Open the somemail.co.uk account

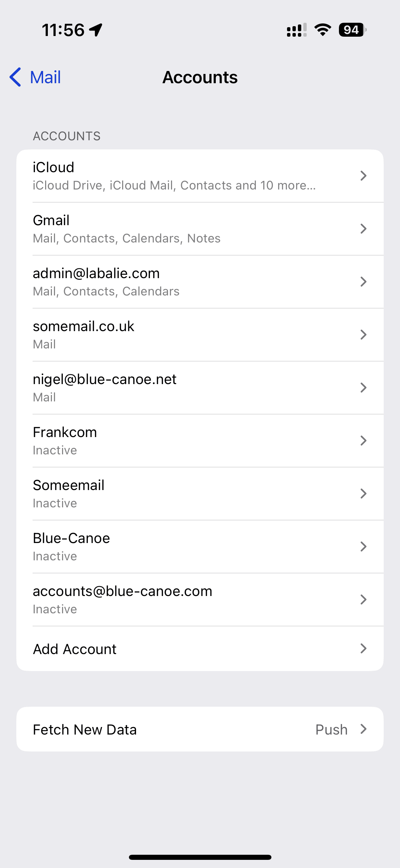(x=200, y=334)
